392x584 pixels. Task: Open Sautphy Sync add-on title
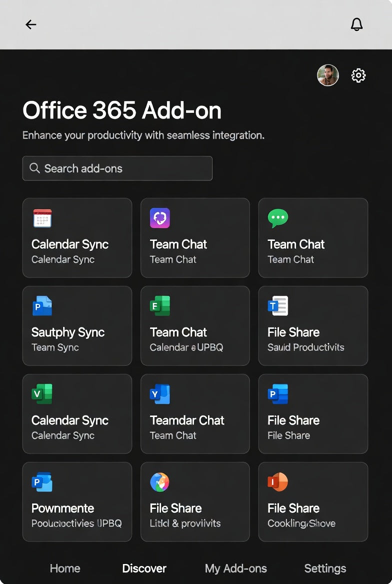tap(68, 332)
